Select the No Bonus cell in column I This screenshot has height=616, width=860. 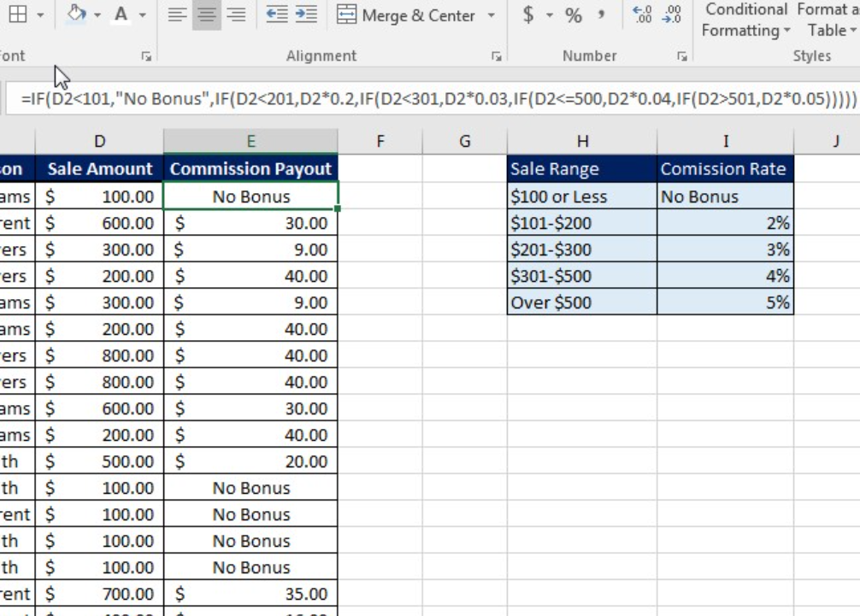(x=725, y=197)
